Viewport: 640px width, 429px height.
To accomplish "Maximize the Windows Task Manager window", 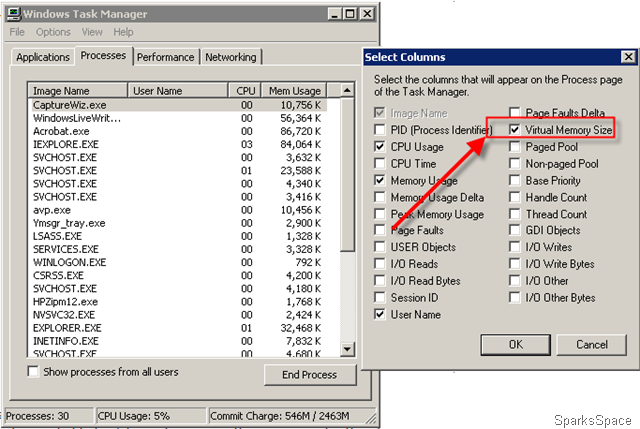I will 350,14.
